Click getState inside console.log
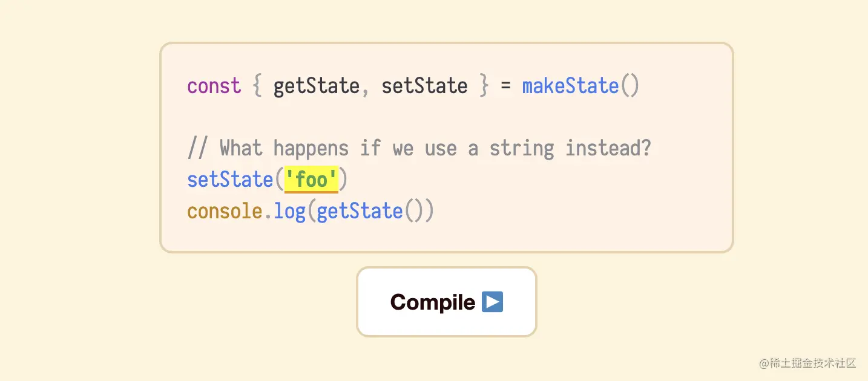Image resolution: width=868 pixels, height=381 pixels. click(x=360, y=211)
